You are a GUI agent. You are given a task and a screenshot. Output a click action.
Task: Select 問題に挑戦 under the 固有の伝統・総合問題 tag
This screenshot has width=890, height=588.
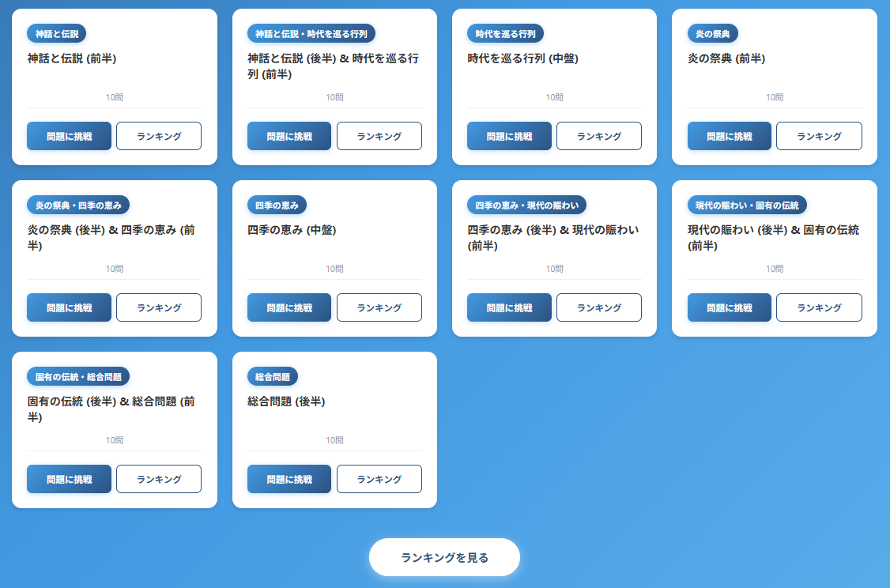[x=69, y=479]
